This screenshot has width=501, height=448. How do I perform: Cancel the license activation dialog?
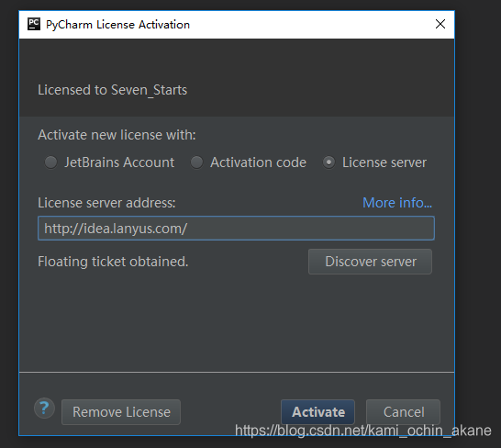click(x=403, y=412)
